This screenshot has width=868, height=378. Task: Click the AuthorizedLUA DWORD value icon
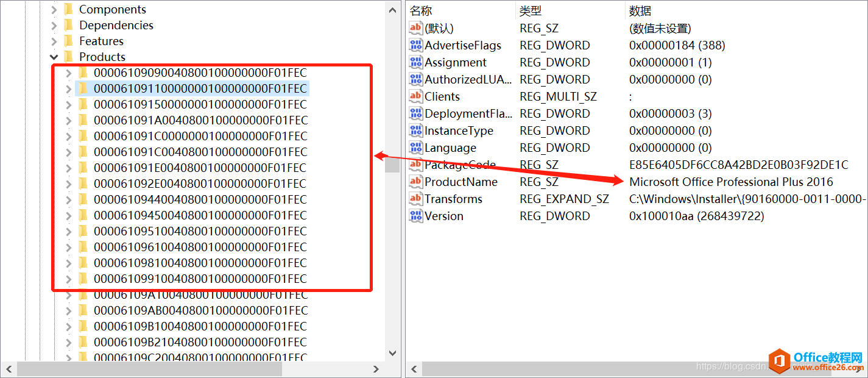(416, 79)
